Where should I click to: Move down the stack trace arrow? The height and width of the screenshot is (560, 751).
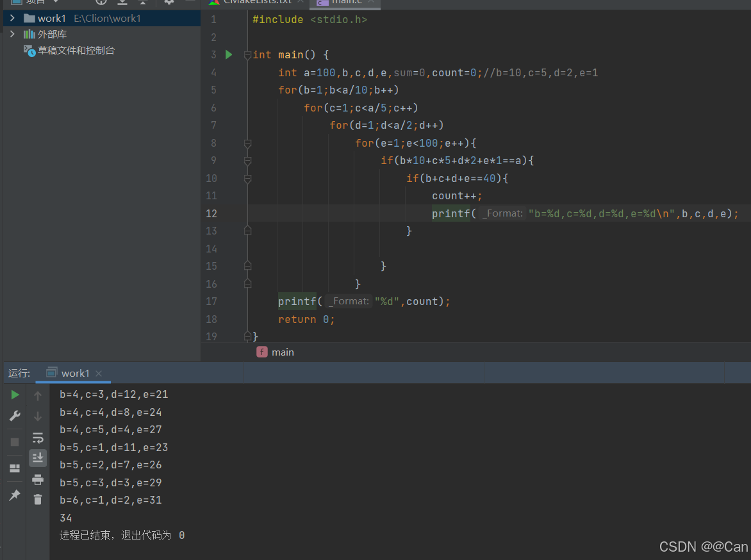click(x=38, y=416)
